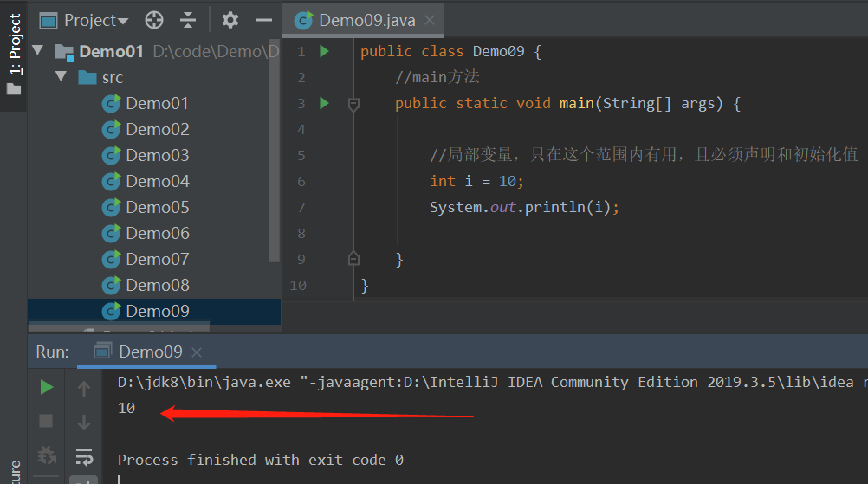Click the Run: label
Viewport: 868px width, 484px height.
53,352
